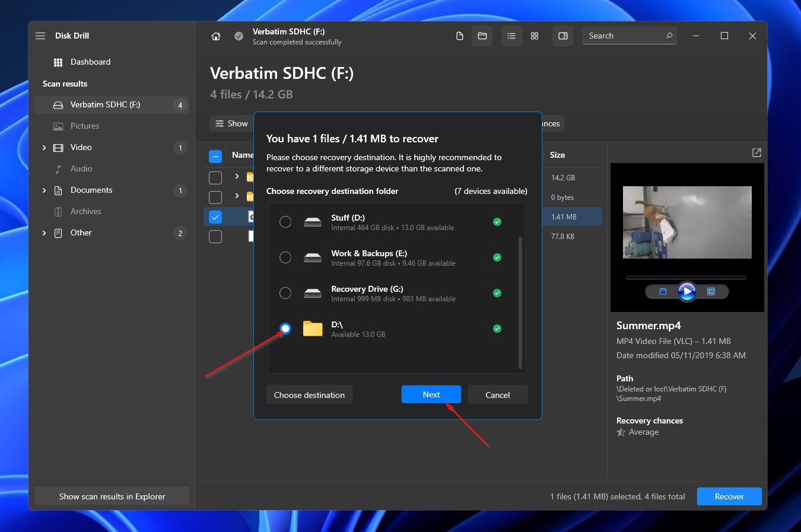Select grid view layout icon
Image resolution: width=801 pixels, height=532 pixels.
tap(535, 36)
